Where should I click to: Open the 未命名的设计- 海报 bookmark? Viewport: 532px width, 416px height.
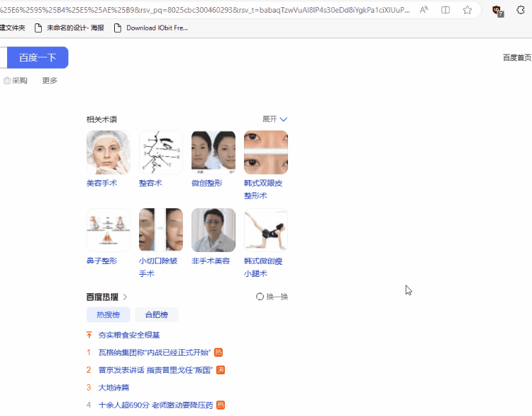point(70,28)
